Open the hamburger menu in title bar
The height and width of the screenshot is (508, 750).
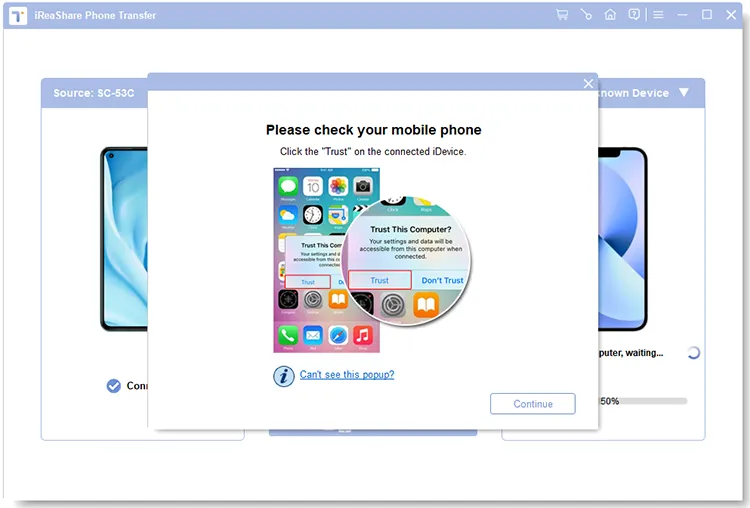click(658, 15)
